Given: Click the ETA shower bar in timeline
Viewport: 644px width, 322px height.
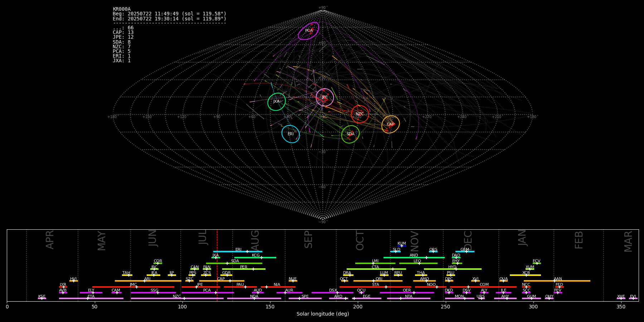Looking at the screenshot, I should 91,298.
